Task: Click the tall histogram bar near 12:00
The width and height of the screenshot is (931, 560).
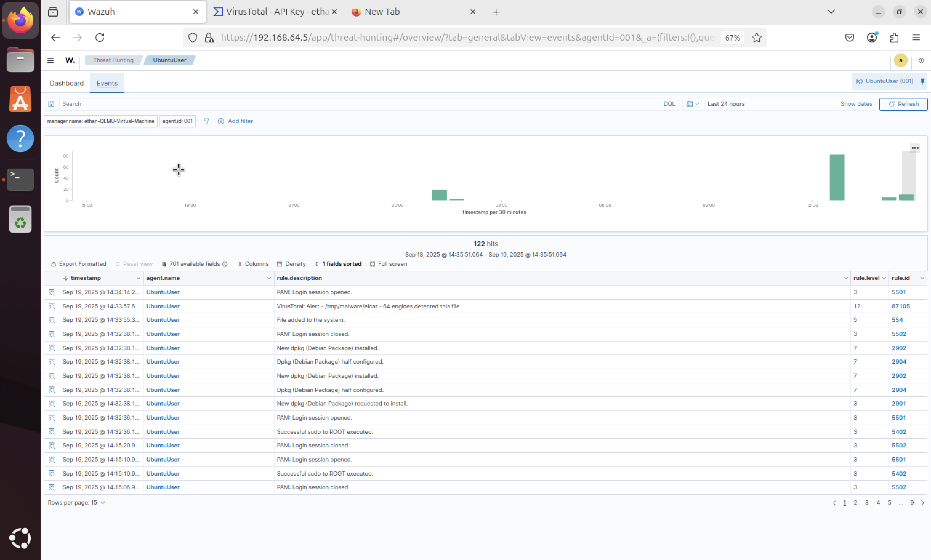Action: point(836,177)
